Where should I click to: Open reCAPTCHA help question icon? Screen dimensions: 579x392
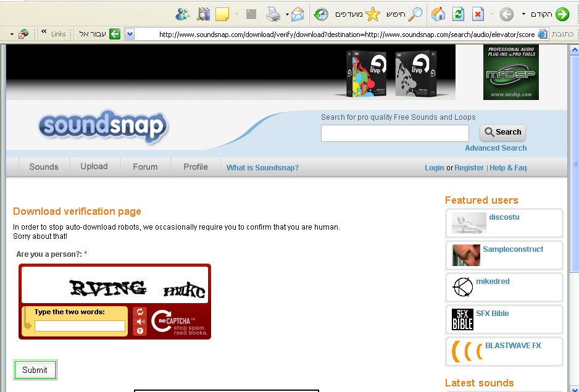140,331
